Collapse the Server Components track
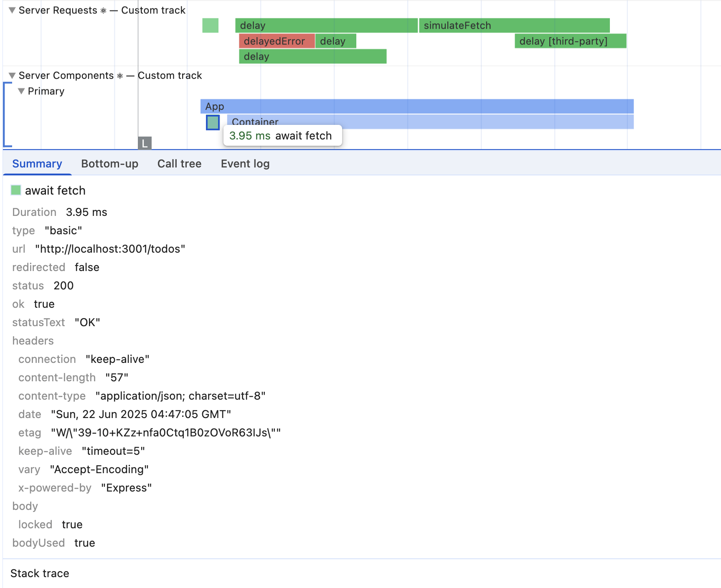Viewport: 721px width, 588px height. coord(12,76)
